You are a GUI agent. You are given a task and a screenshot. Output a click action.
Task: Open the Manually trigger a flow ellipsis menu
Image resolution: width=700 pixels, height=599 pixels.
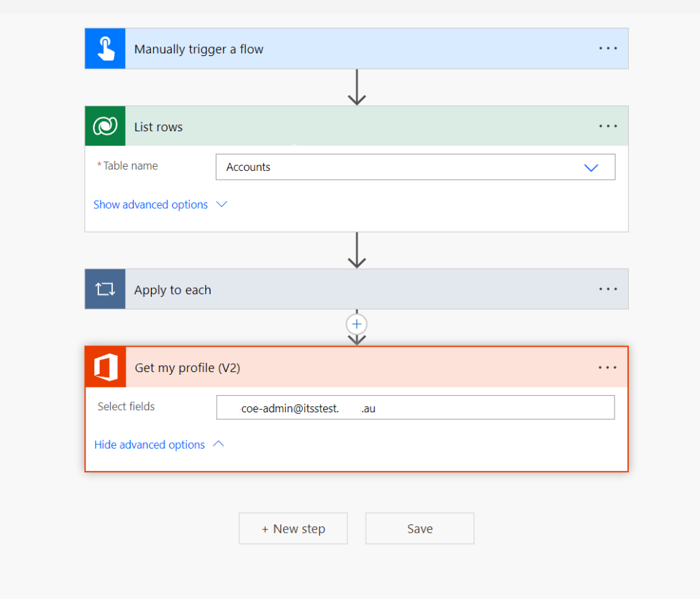click(x=608, y=49)
